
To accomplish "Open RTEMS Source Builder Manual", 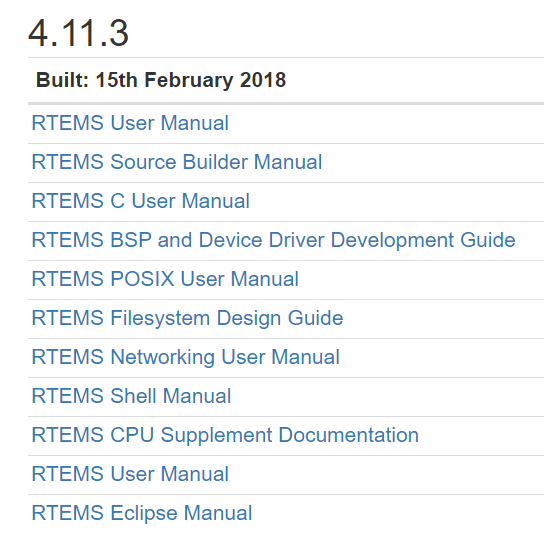I will 177,162.
